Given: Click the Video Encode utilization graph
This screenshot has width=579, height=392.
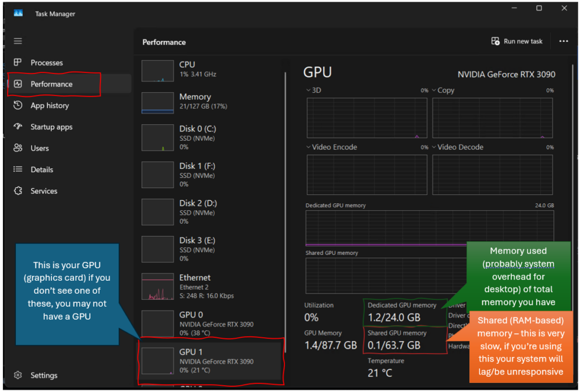Looking at the screenshot, I should click(366, 175).
